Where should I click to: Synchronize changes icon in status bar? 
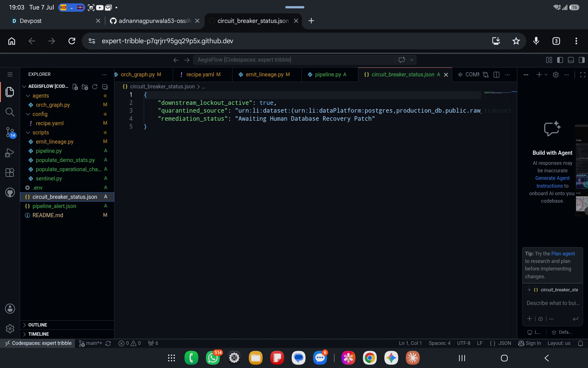[108, 343]
